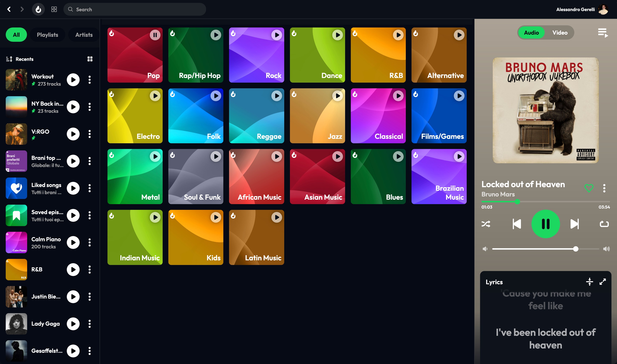Open the Asian Music genre card
The height and width of the screenshot is (364, 617).
click(x=317, y=176)
